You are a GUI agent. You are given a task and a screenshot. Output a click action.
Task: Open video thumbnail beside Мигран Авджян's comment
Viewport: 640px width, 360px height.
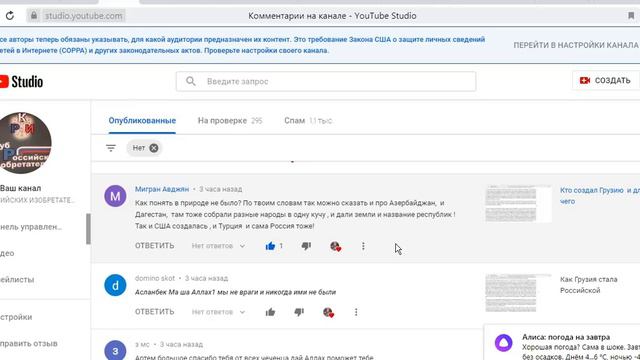coord(518,204)
